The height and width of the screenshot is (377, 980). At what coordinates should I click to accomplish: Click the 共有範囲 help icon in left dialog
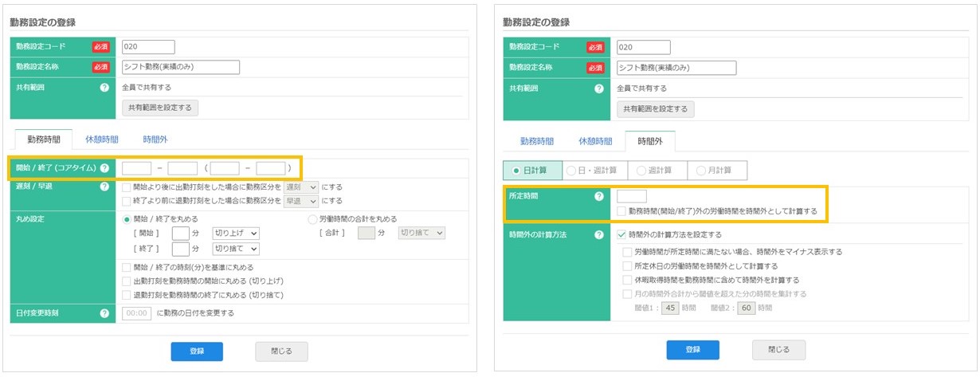tap(104, 88)
